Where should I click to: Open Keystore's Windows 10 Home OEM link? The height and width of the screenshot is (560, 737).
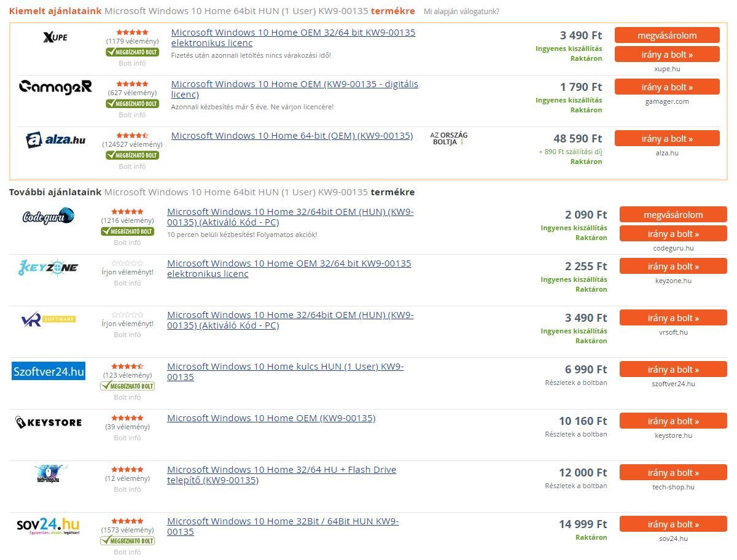[x=271, y=418]
